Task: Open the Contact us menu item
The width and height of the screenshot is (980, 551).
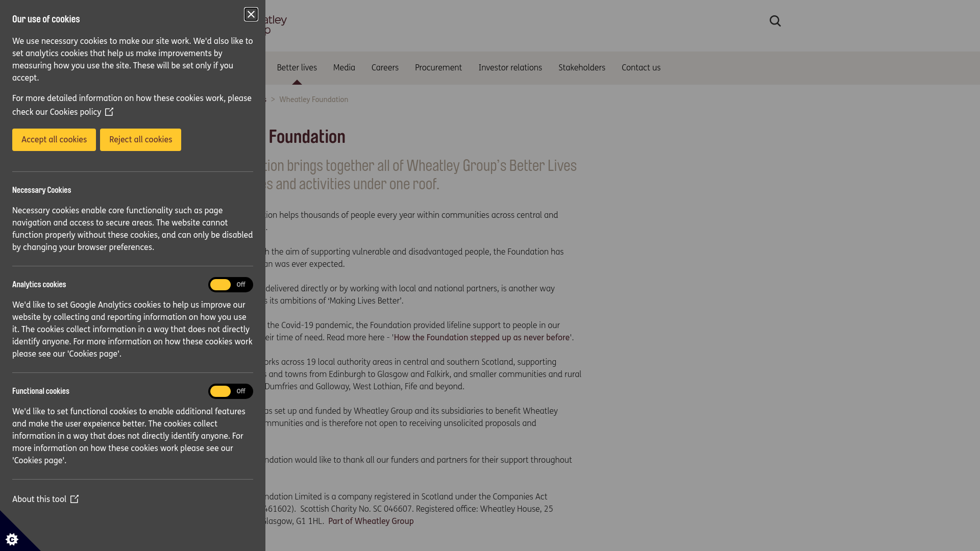Action: [641, 67]
